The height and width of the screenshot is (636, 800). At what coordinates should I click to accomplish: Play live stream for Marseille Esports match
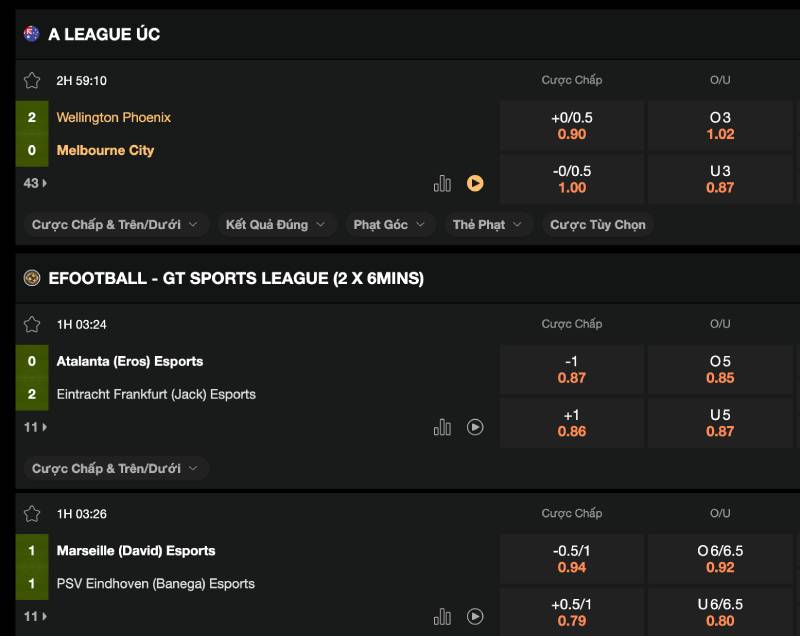click(x=475, y=617)
